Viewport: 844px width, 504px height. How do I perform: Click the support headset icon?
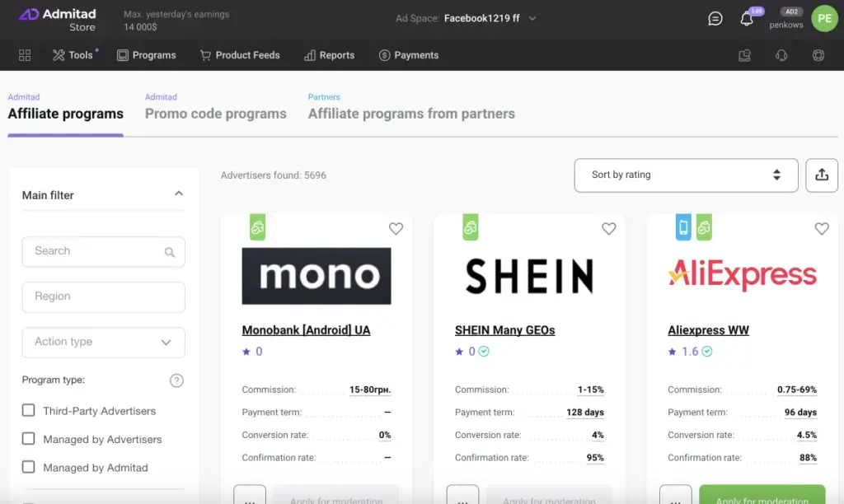pyautogui.click(x=781, y=55)
